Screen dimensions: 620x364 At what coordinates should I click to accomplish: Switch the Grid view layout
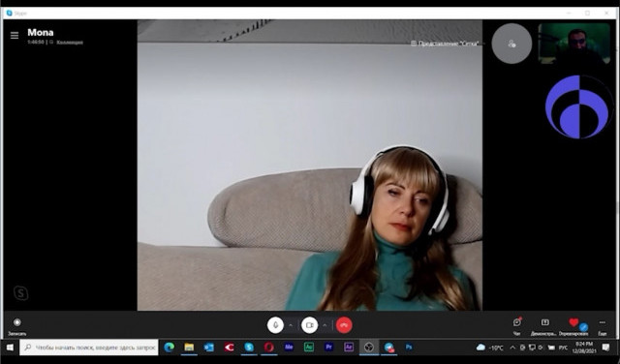[445, 44]
